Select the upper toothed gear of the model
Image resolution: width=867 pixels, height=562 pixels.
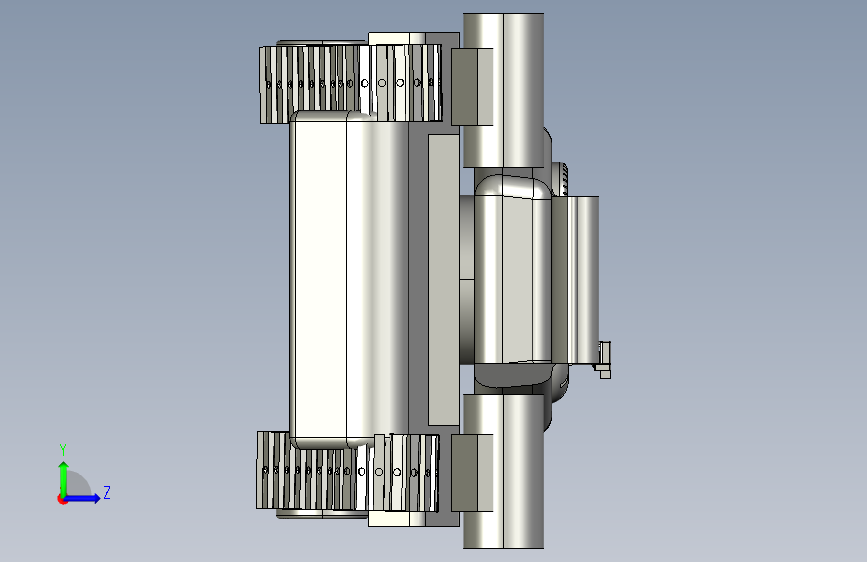pyautogui.click(x=351, y=84)
